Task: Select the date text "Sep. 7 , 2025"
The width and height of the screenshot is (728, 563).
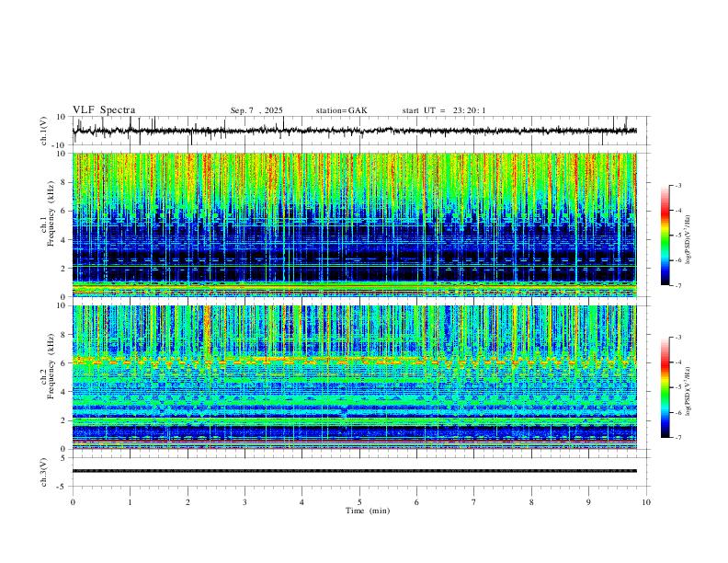Action: tap(256, 110)
